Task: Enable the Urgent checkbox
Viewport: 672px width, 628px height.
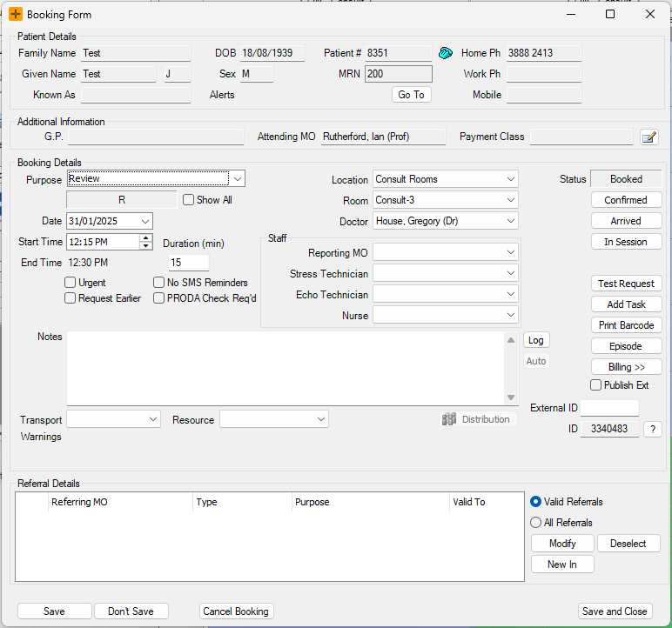Action: click(71, 283)
